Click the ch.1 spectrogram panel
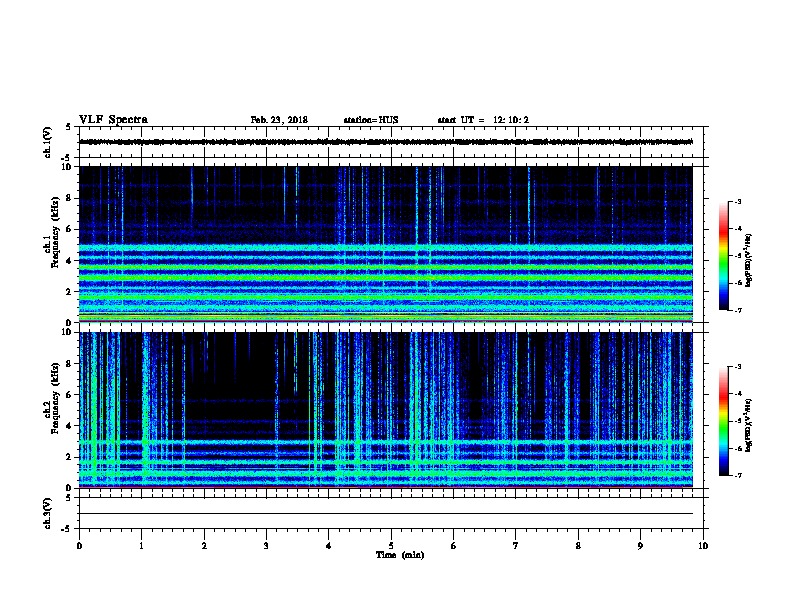This screenshot has height=612, width=792. pos(385,244)
